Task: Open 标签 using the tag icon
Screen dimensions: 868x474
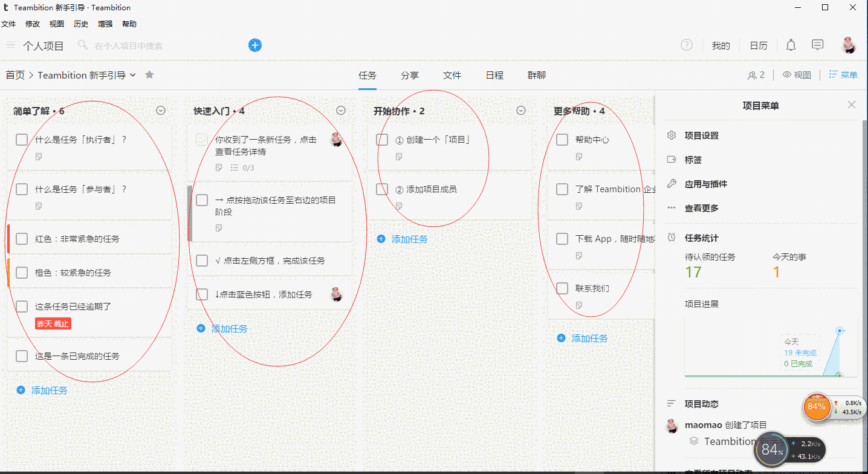Action: [x=672, y=160]
